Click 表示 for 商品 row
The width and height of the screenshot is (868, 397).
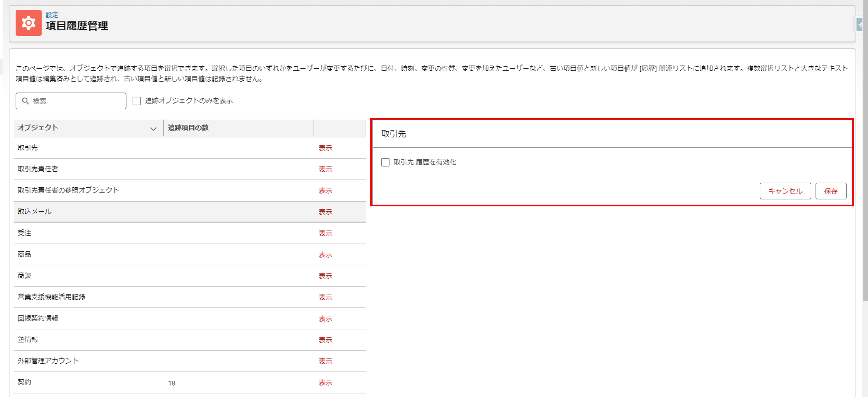pos(325,254)
